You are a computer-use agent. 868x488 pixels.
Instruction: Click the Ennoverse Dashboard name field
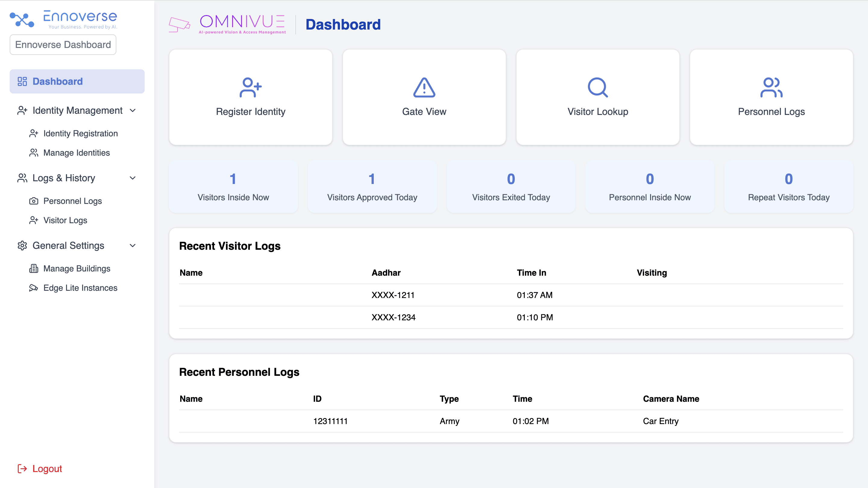point(63,44)
